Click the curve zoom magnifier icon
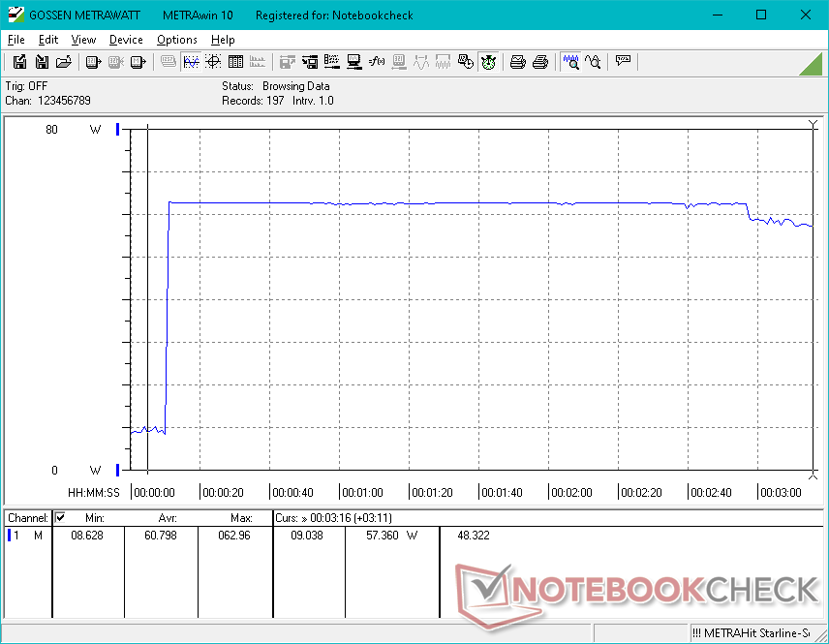Viewport: 829px width, 644px height. [593, 62]
